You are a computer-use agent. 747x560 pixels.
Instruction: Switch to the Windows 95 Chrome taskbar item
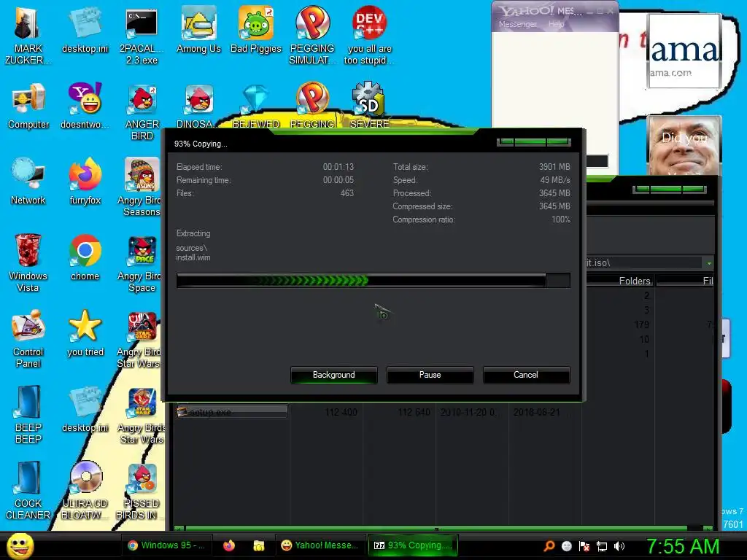pyautogui.click(x=167, y=545)
